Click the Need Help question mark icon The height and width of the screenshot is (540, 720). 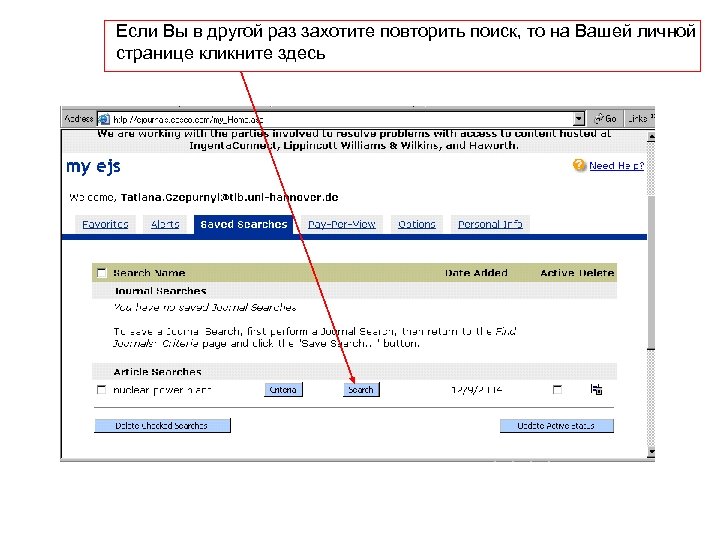579,165
